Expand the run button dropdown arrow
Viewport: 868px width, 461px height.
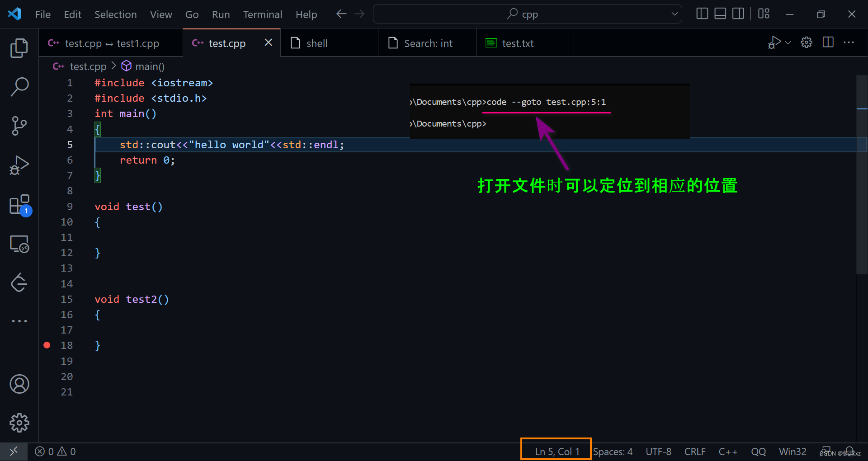(788, 42)
